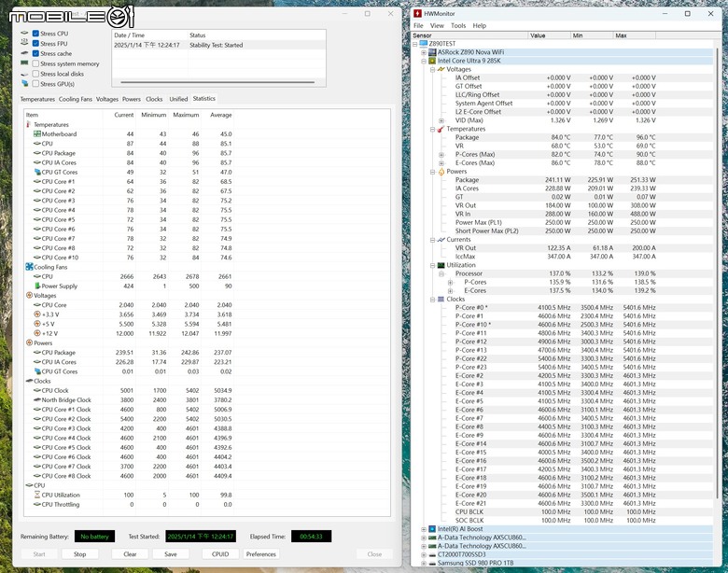
Task: Click the Stop button
Action: (x=80, y=554)
